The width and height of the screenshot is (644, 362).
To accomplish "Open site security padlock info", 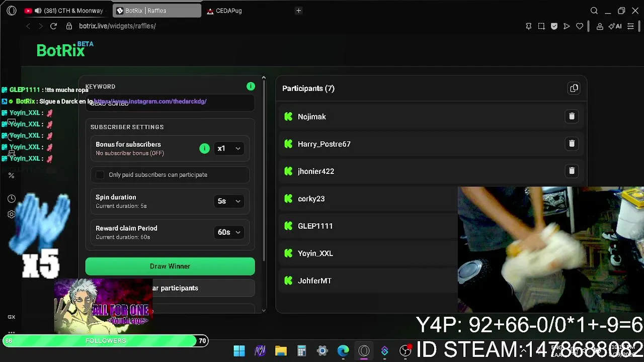I will tap(69, 26).
